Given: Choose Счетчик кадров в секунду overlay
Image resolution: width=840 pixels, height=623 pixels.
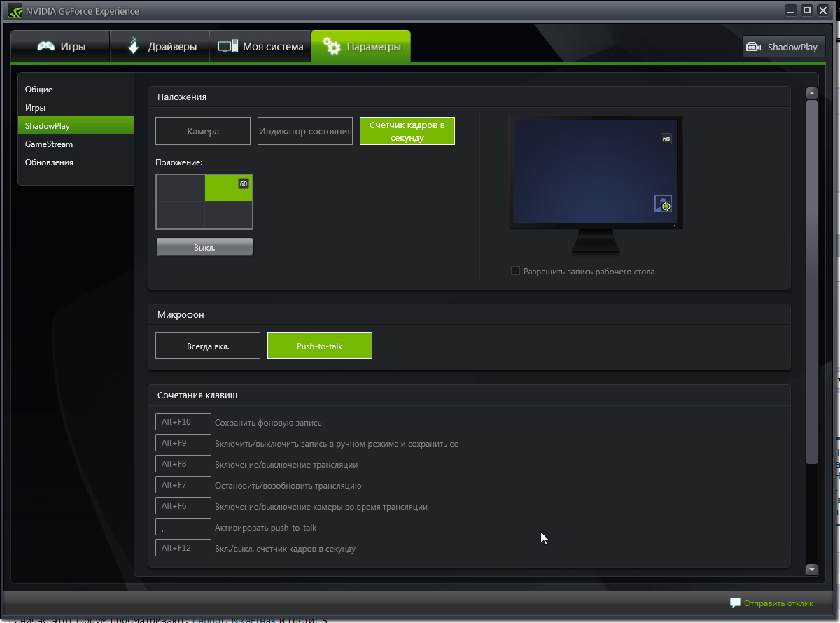Looking at the screenshot, I should tap(407, 131).
